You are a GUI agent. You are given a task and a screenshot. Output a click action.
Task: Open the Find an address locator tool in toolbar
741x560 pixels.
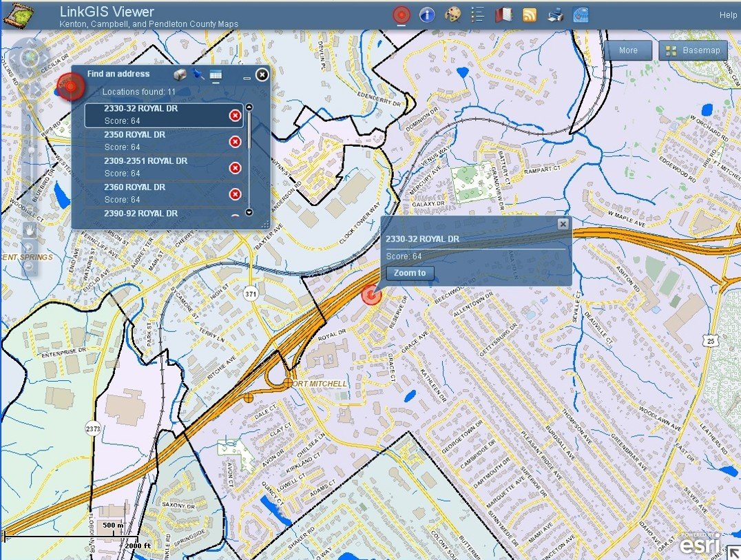click(401, 14)
